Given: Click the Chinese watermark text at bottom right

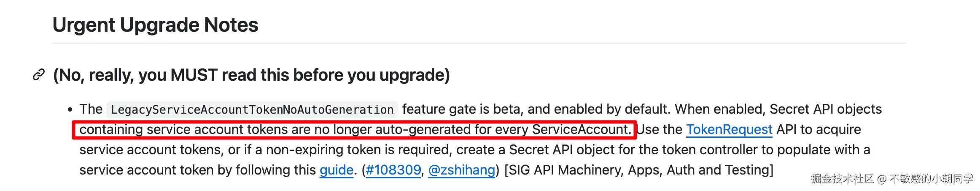Looking at the screenshot, I should tap(891, 179).
